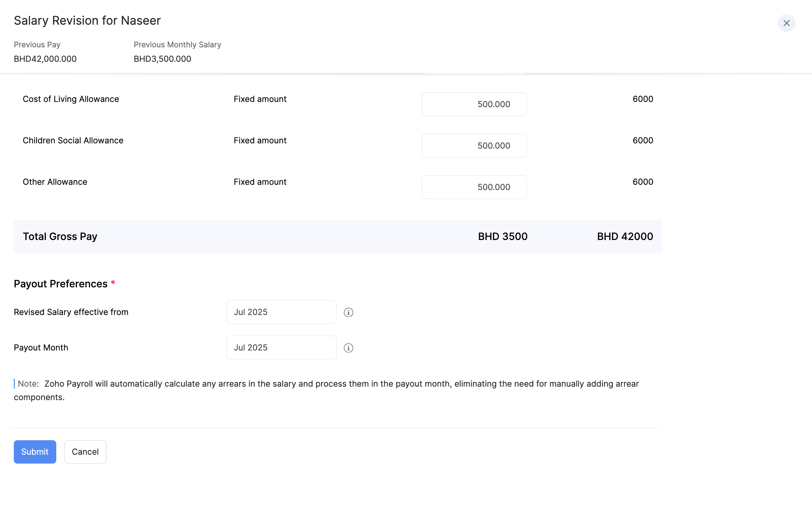Click the BHD 42000 annual gross total
The height and width of the screenshot is (505, 812).
click(x=625, y=236)
